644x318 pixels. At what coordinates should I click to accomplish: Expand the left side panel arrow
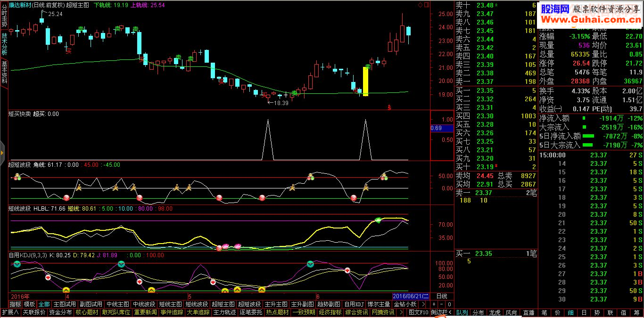pos(2,153)
